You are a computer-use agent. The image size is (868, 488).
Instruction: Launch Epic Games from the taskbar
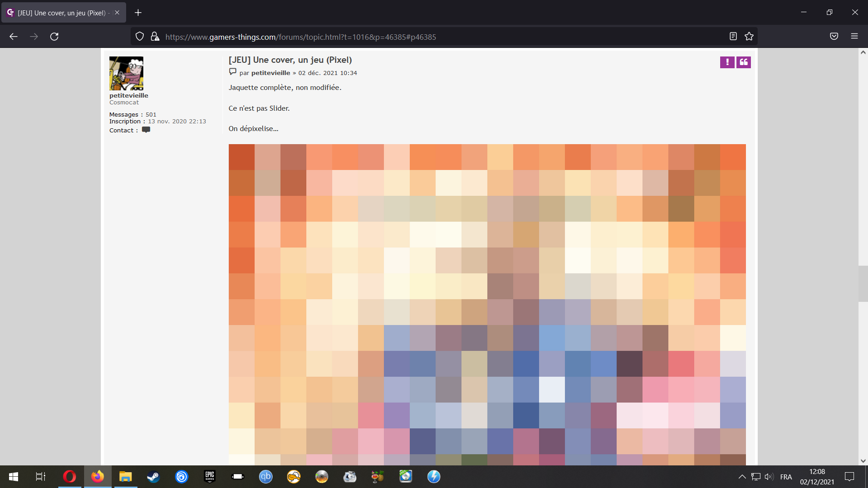click(x=210, y=477)
